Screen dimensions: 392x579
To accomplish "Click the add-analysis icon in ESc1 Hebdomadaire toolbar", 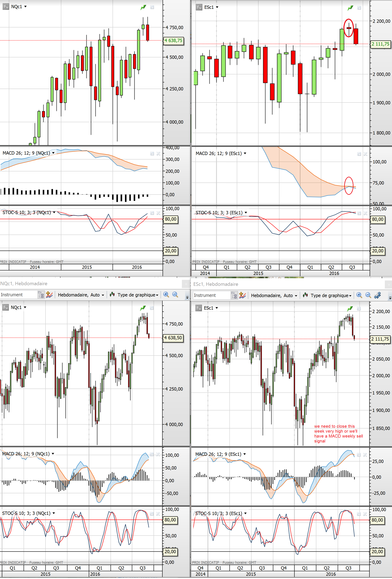I will click(x=243, y=295).
